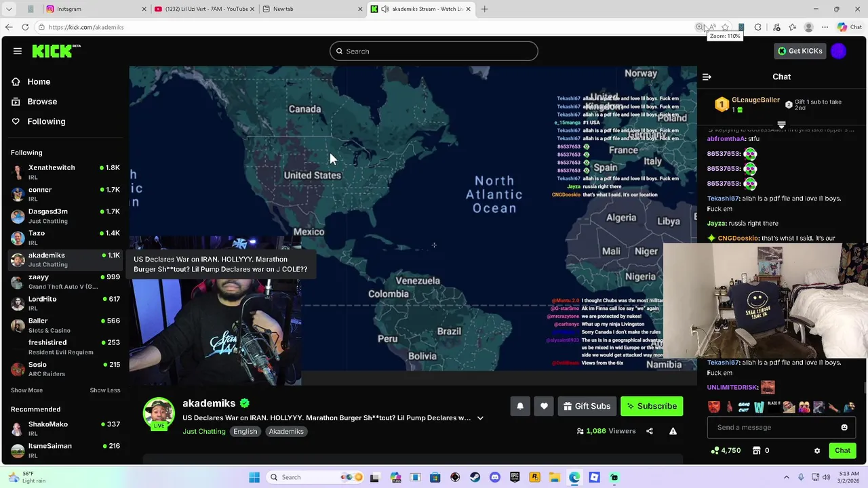The width and height of the screenshot is (868, 488).
Task: Refresh the page
Action: pos(25,27)
